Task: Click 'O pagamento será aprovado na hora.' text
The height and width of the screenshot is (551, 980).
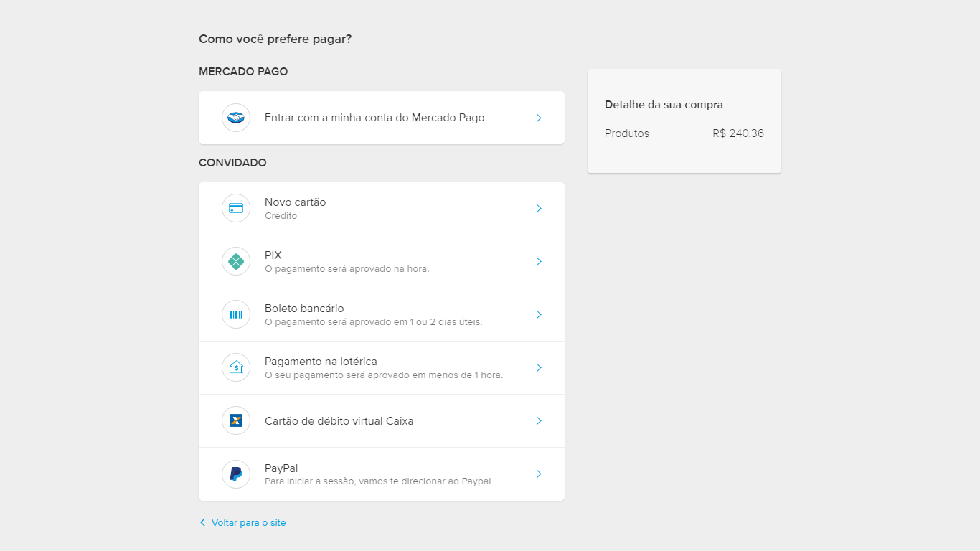Action: click(347, 269)
